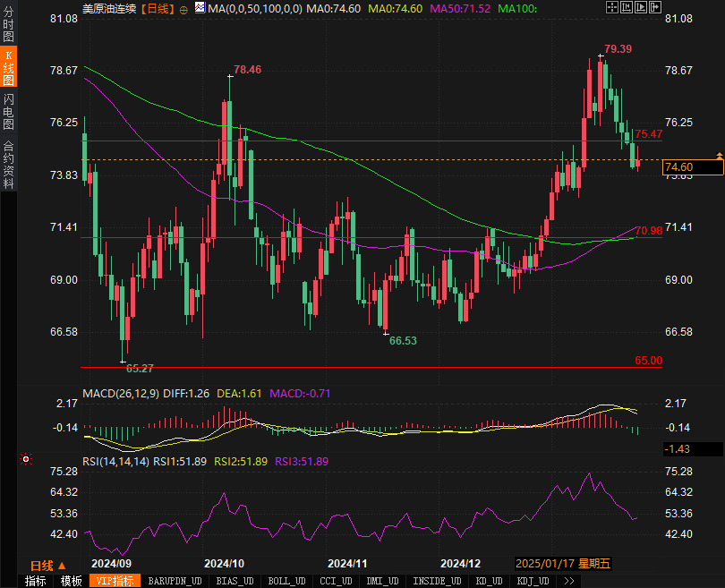Image resolution: width=725 pixels, height=588 pixels.
Task: Open the 闪电图 side tab
Action: click(9, 111)
